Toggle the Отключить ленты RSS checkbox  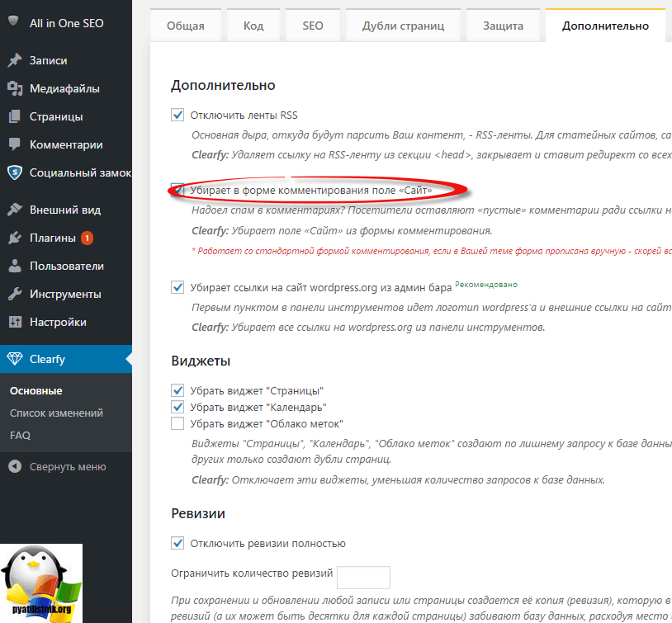click(x=177, y=115)
